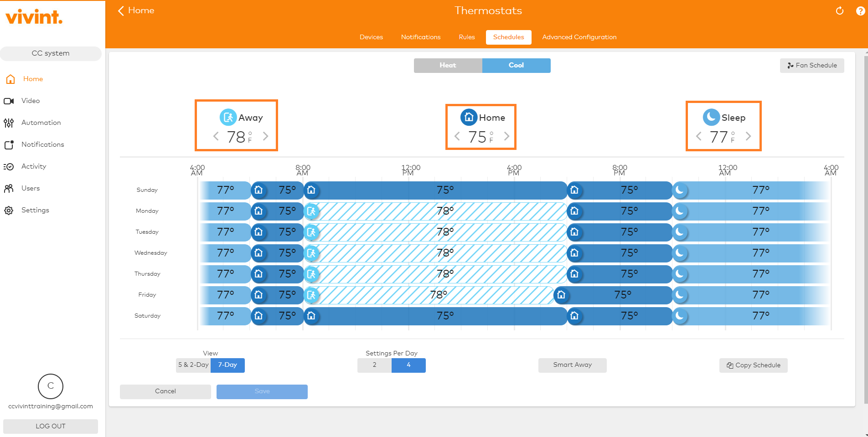Decrease Home temperature with left chevron
The image size is (868, 437).
457,136
